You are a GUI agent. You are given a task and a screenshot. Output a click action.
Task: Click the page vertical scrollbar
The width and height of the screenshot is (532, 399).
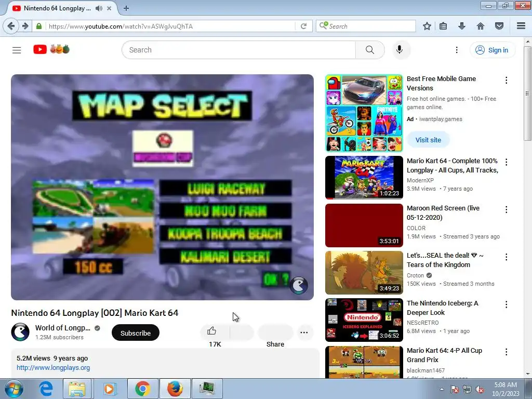click(527, 94)
